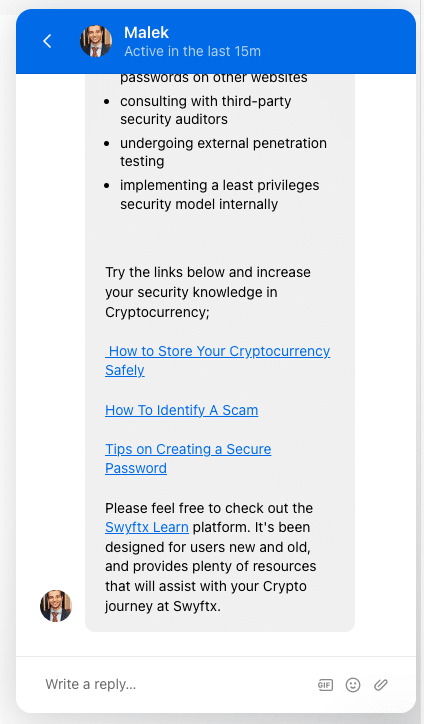This screenshot has width=424, height=724.
Task: Open the emoji smiley picker
Action: coord(353,685)
